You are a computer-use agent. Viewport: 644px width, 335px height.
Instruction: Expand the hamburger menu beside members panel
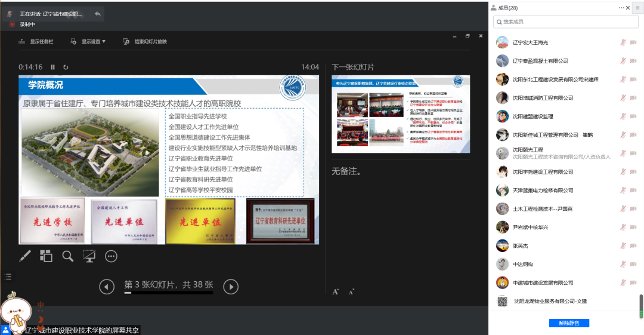(x=637, y=8)
